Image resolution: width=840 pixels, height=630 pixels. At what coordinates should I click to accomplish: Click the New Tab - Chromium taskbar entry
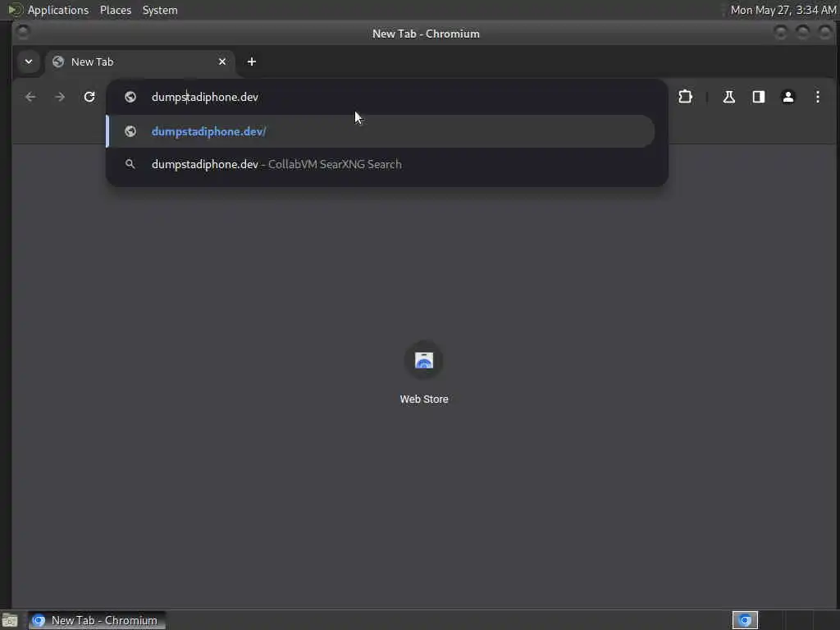(x=97, y=620)
